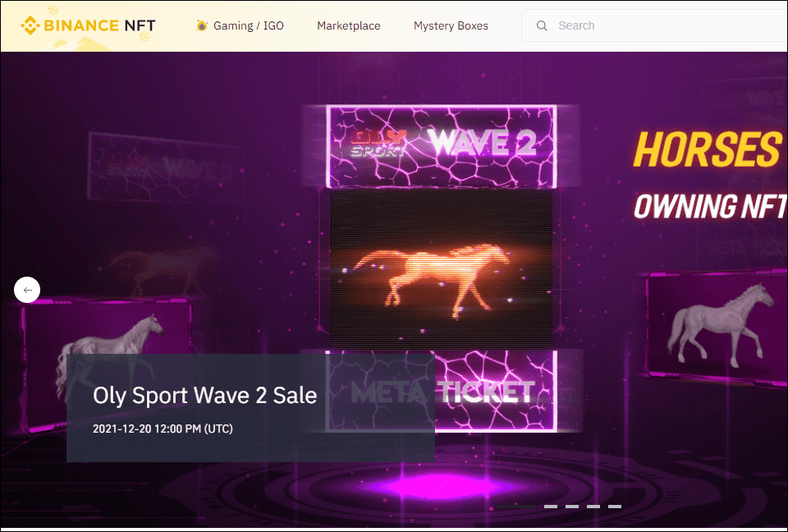Click the date 2021-12-20 12:00 PM (UTC)
Viewport: 788px width, 532px height.
point(163,429)
